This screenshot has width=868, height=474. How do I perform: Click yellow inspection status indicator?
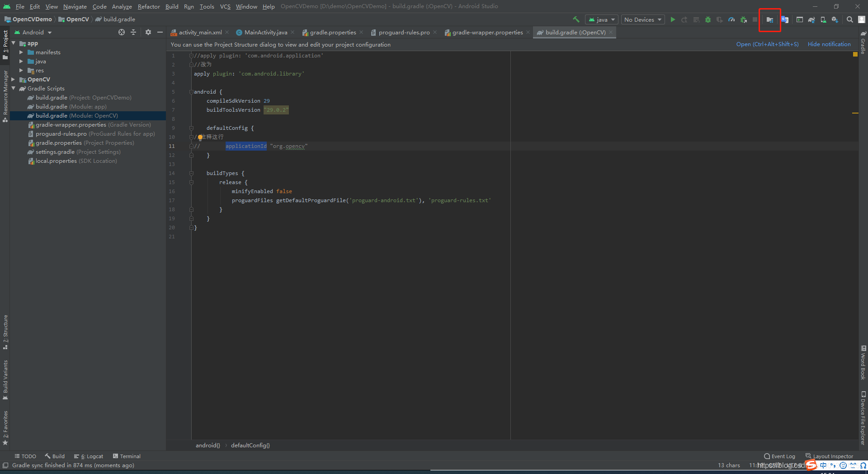(855, 54)
